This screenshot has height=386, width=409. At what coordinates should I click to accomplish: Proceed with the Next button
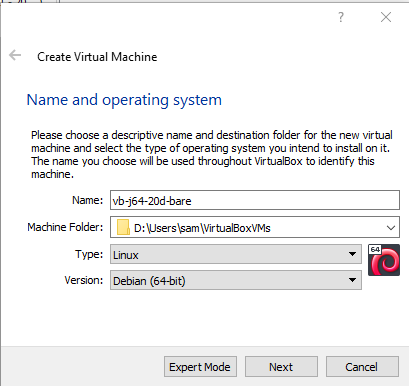[281, 367]
